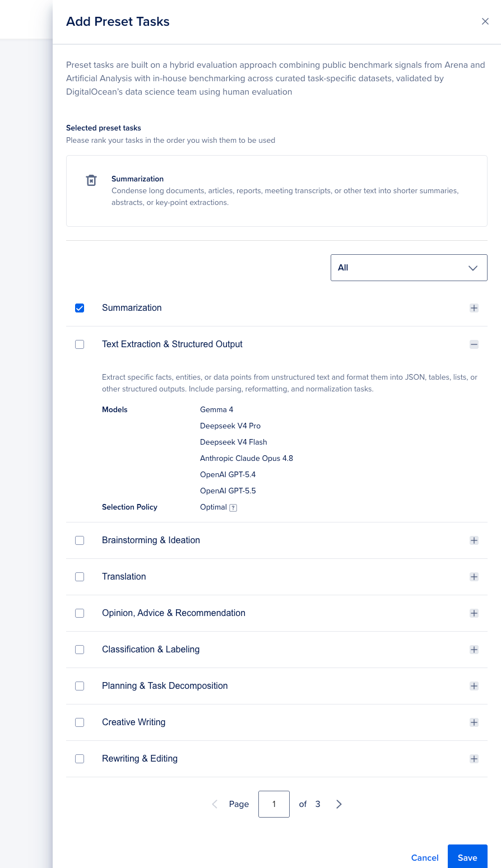Expand the Creative Writing details
This screenshot has width=501, height=868.
474,722
